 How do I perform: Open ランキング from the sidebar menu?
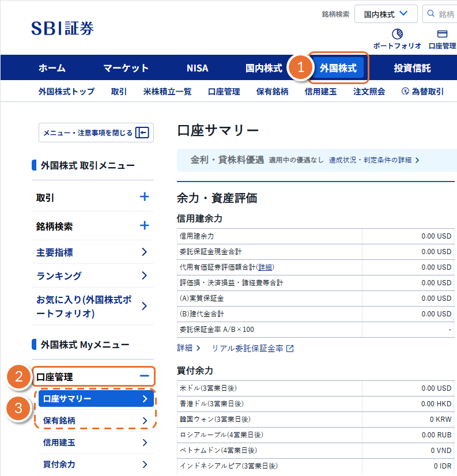click(93, 275)
